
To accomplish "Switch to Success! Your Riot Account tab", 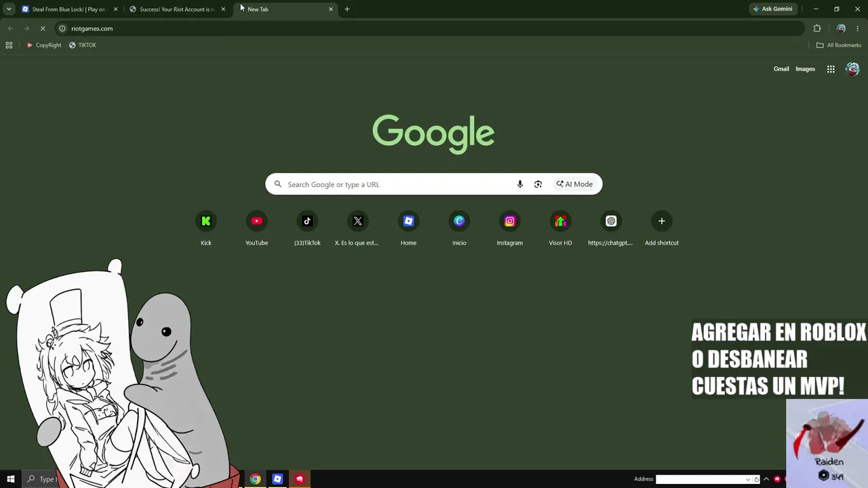I will click(x=175, y=9).
